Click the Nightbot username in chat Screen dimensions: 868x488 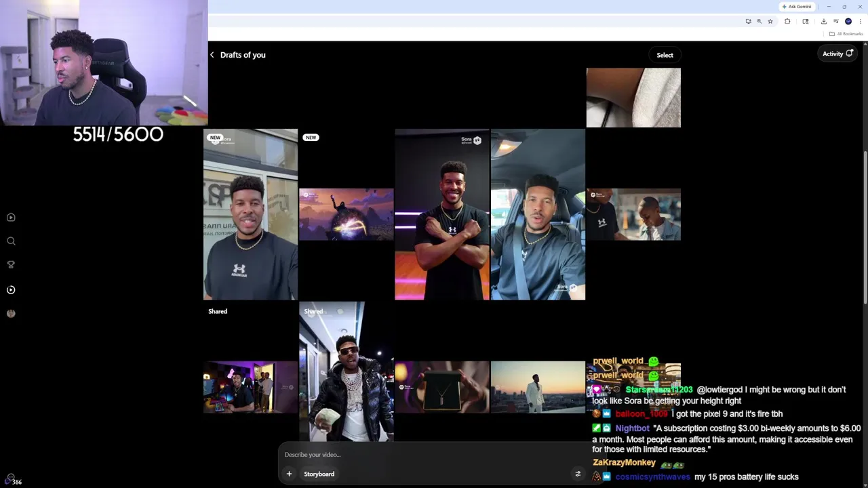pyautogui.click(x=632, y=428)
